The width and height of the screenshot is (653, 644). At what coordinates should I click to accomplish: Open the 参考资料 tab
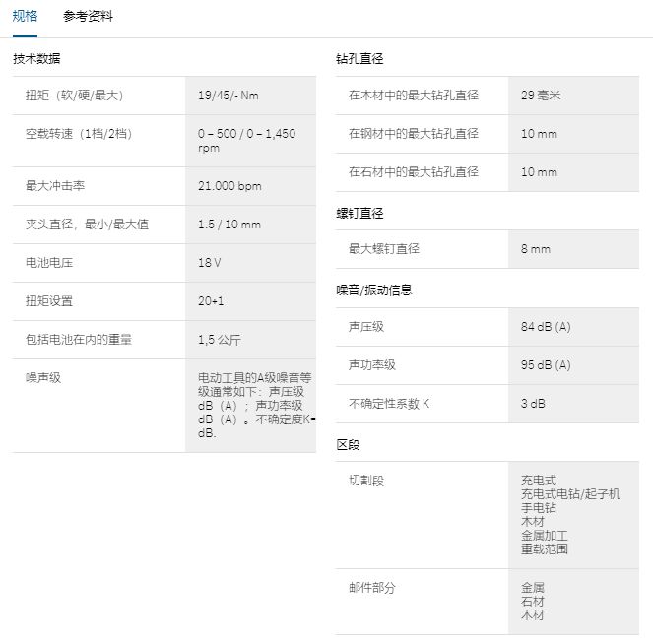pyautogui.click(x=88, y=16)
